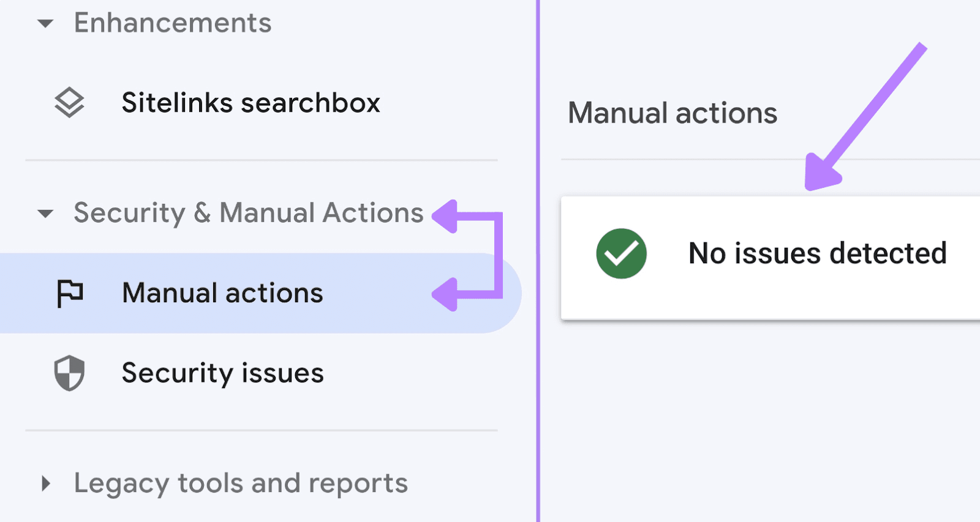Click Security & Manual Actions heading
The image size is (980, 522).
(x=249, y=213)
